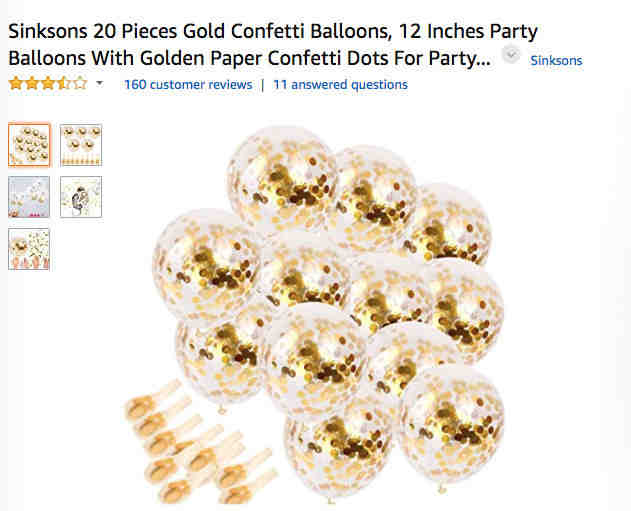Click the empty fifth rating star

coord(80,84)
